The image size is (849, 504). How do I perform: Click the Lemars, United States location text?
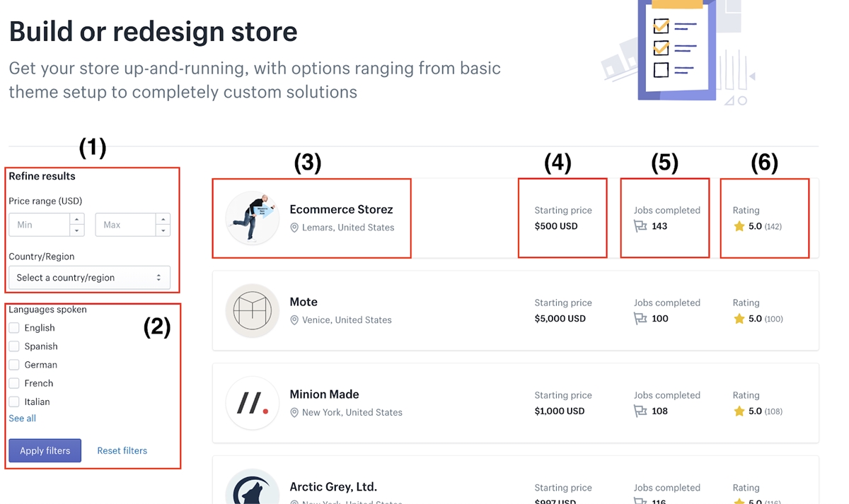tap(348, 228)
